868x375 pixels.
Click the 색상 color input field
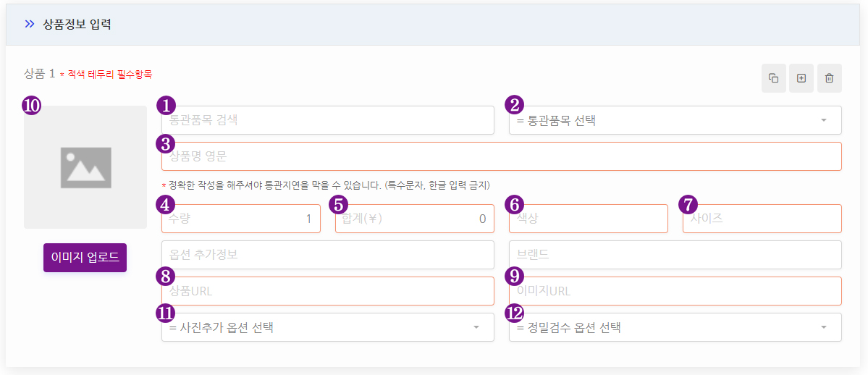click(589, 219)
